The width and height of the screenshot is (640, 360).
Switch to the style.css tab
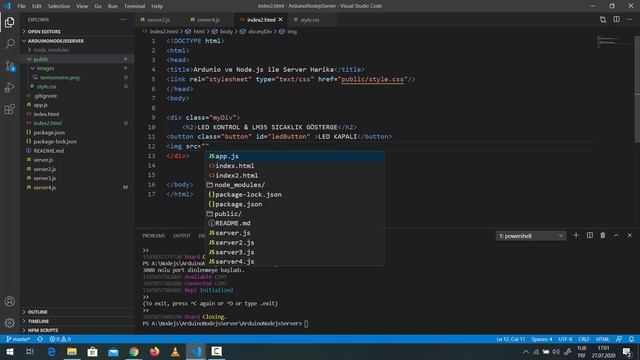coord(310,20)
